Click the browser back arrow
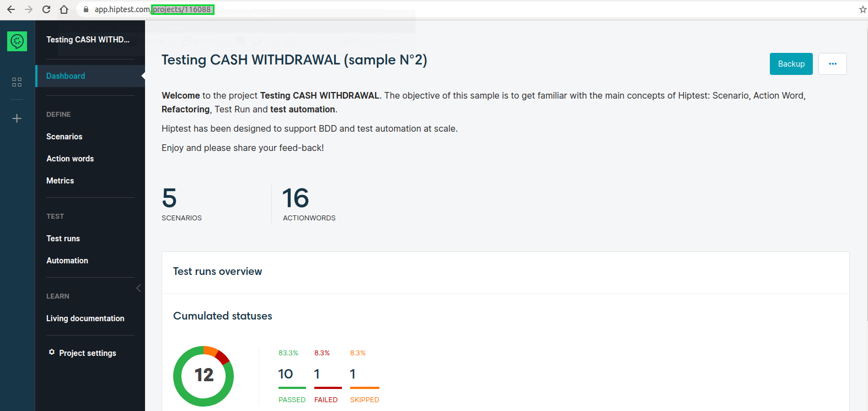The height and width of the screenshot is (411, 868). (11, 9)
